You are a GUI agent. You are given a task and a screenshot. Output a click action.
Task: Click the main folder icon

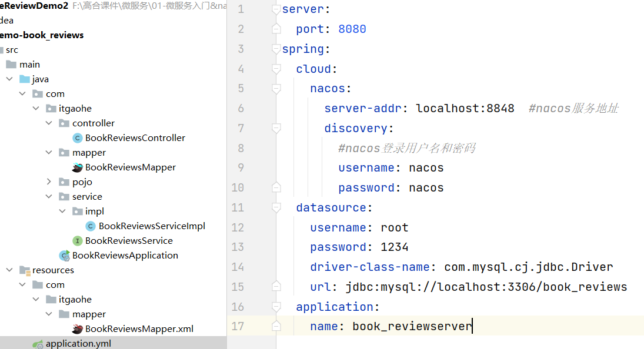11,65
